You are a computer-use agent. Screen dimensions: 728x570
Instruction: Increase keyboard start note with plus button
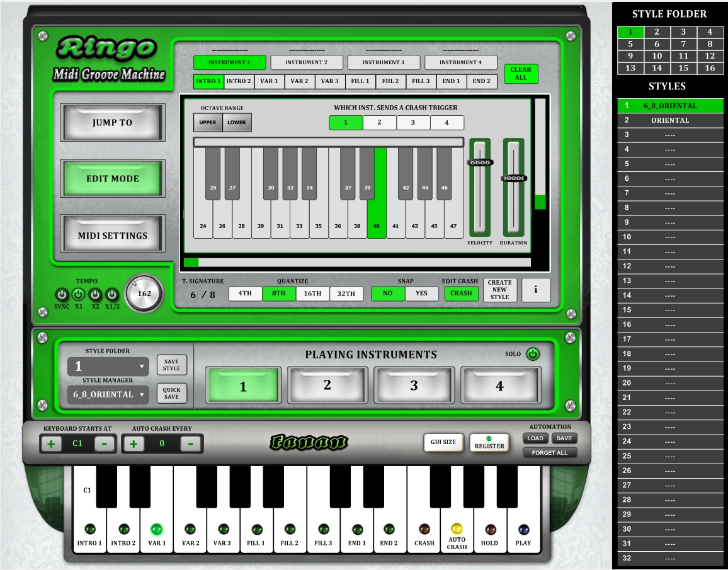51,443
